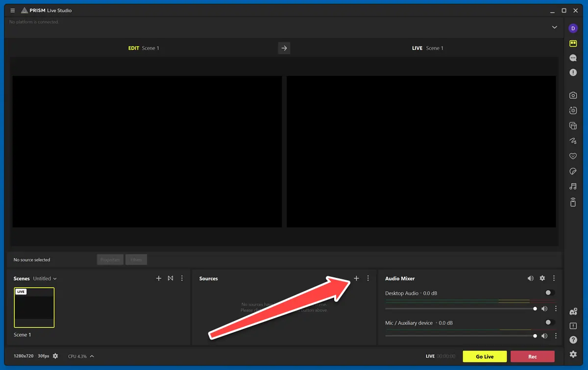Image resolution: width=588 pixels, height=370 pixels.
Task: Toggle the Mic / Auxiliary device switch
Action: click(x=550, y=322)
